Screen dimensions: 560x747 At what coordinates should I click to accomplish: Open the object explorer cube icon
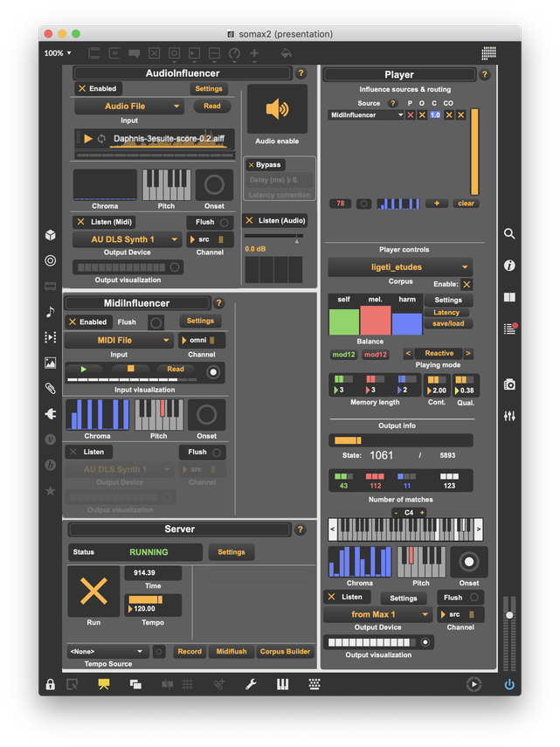(50, 235)
